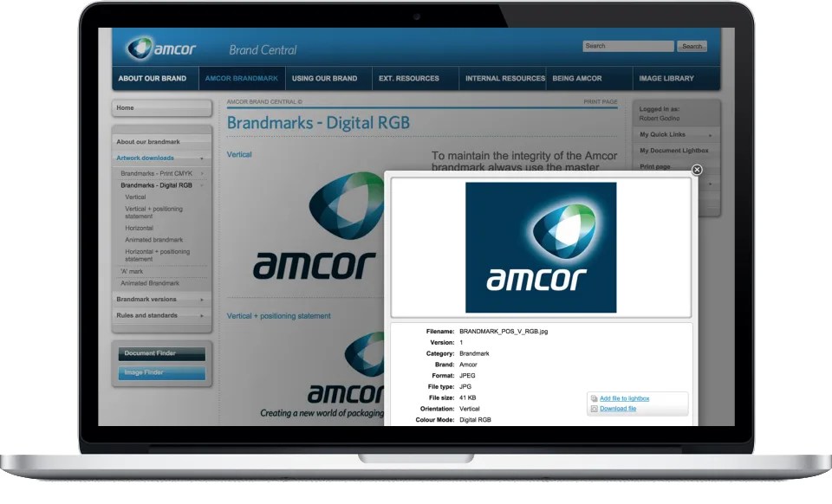Open the Document Finder button
832x504 pixels.
162,353
